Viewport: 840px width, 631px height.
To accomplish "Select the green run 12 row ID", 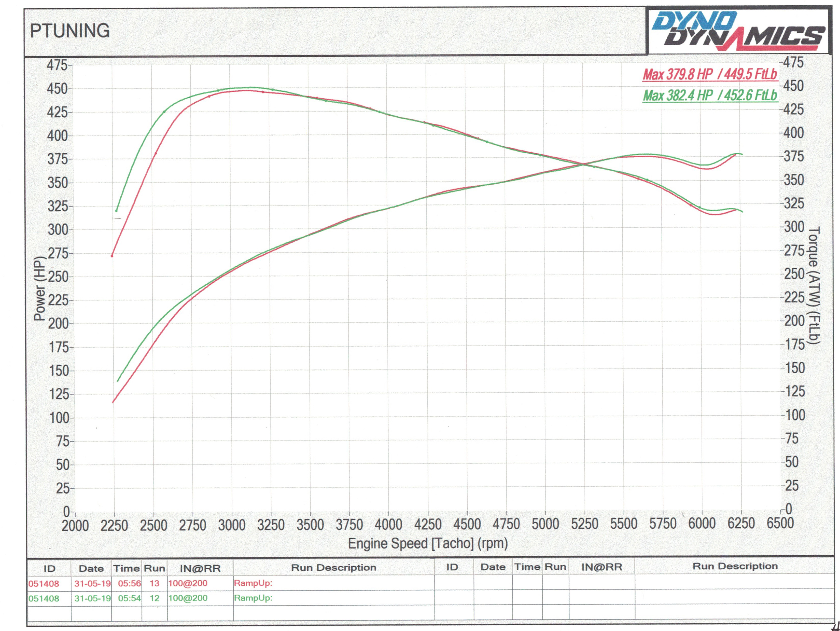I will 44,598.
